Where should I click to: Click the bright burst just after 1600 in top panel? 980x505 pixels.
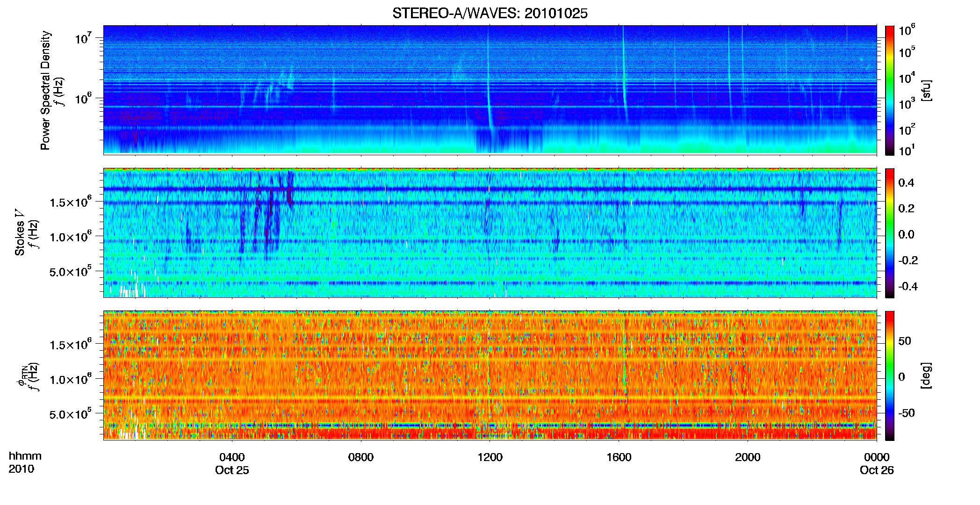(x=624, y=75)
